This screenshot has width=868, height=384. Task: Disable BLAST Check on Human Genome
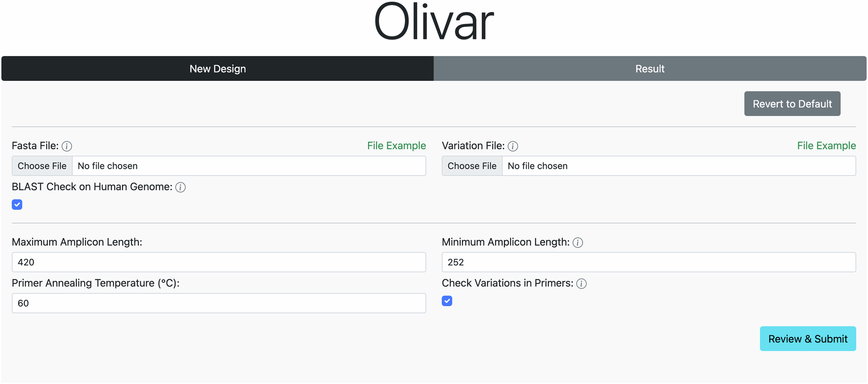point(17,204)
